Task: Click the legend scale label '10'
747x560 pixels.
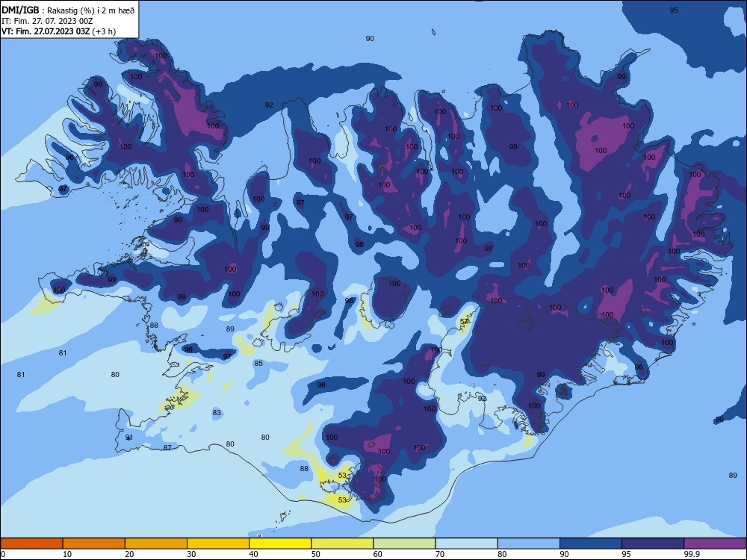Action: tap(67, 554)
